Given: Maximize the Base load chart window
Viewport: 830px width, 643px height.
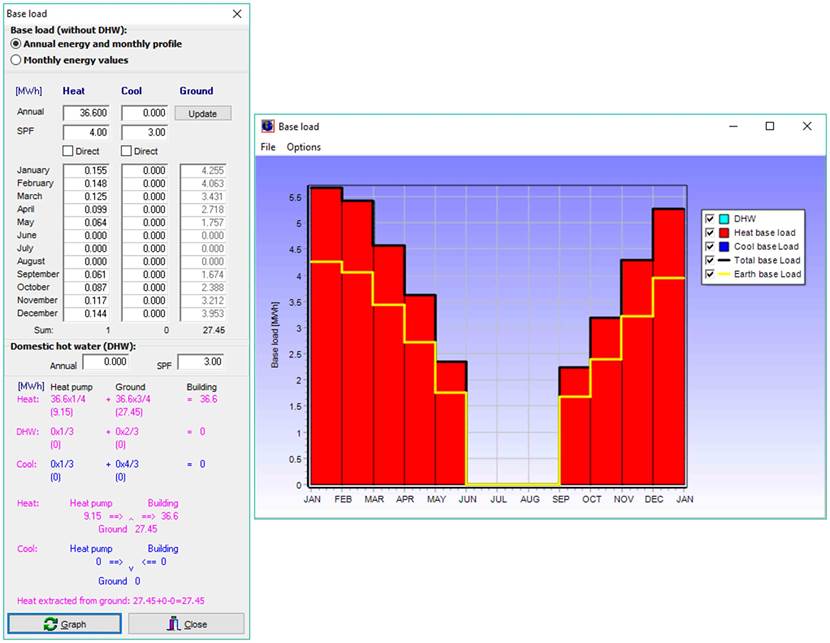Looking at the screenshot, I should pyautogui.click(x=769, y=126).
